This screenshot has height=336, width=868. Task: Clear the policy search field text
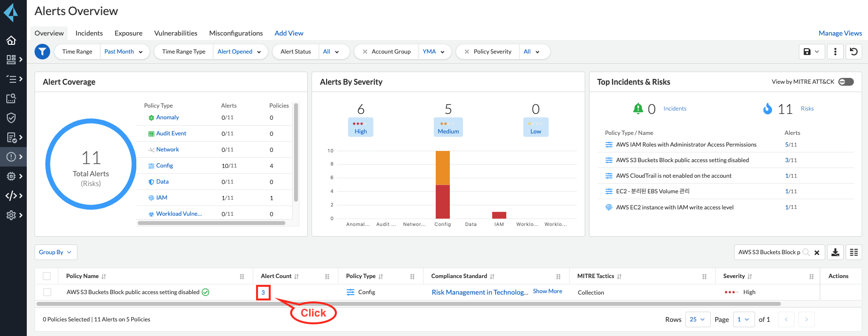pyautogui.click(x=817, y=252)
